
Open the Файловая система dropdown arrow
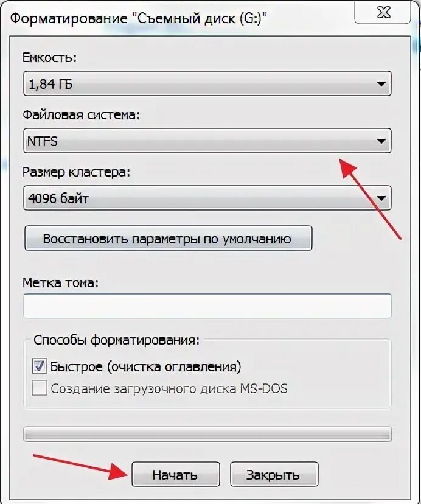click(x=381, y=141)
